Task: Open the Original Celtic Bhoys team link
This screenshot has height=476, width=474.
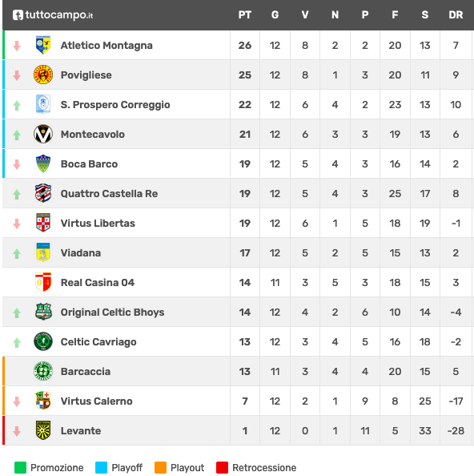Action: coord(112,312)
